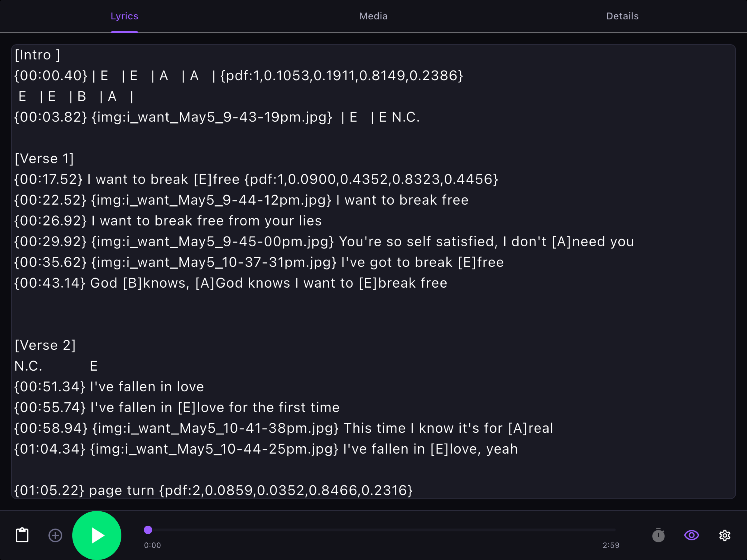Click the {00:58.94} lyric line
The height and width of the screenshot is (560, 747).
coord(284,428)
